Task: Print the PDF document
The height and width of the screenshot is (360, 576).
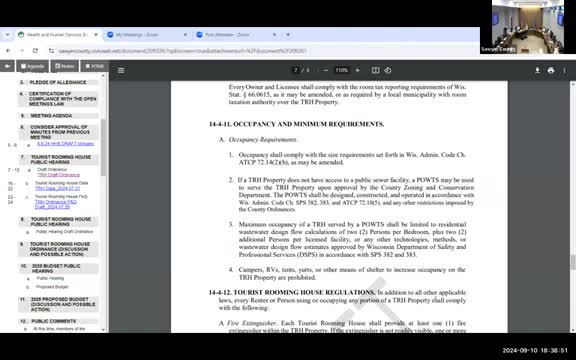Action: coord(551,70)
